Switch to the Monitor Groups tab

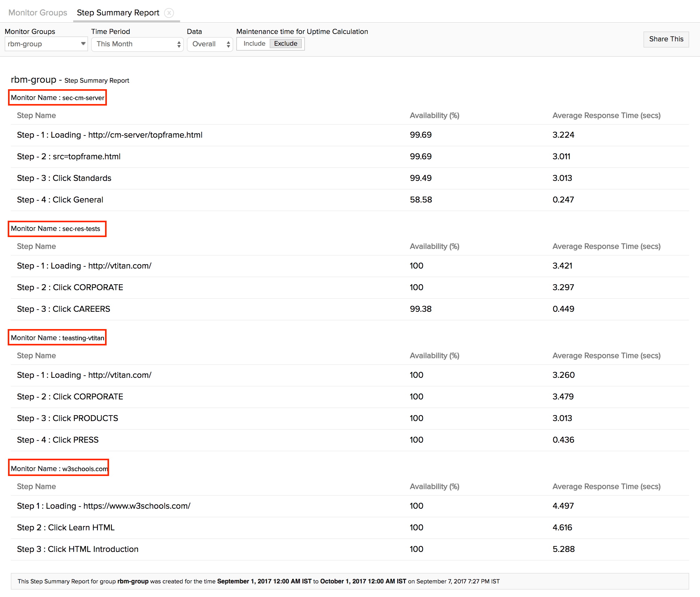pos(38,13)
